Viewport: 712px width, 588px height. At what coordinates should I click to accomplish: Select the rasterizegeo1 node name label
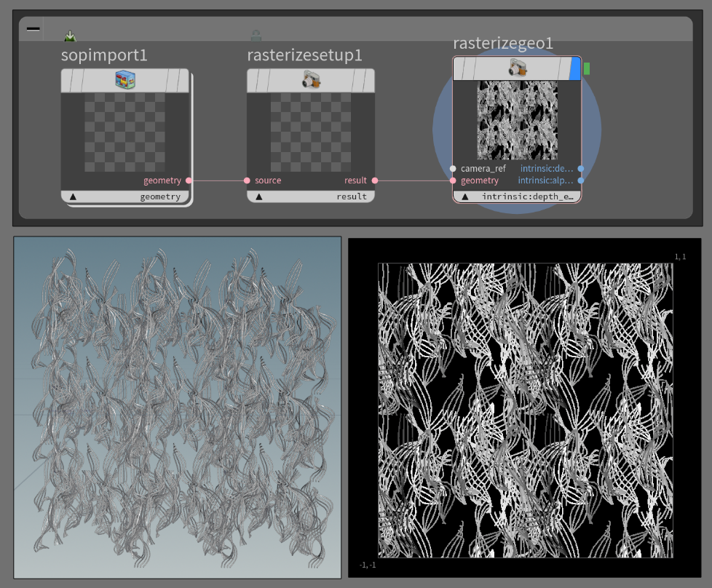[x=503, y=44]
